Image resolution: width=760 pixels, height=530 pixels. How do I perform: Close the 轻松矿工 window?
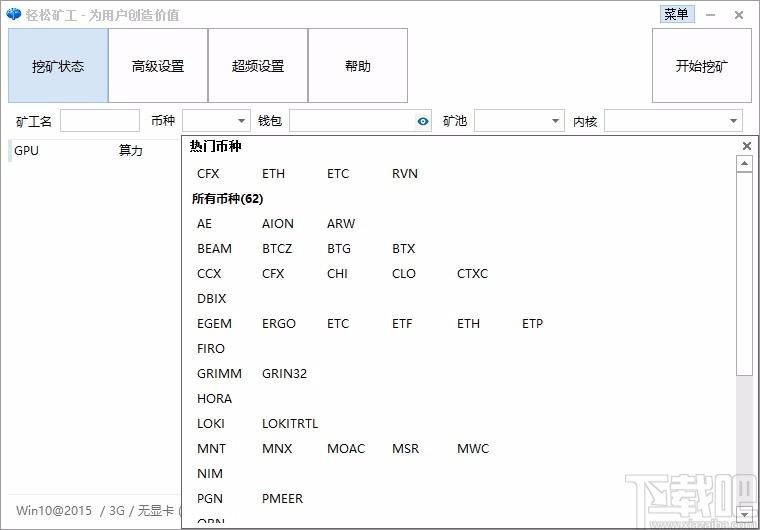pos(739,15)
